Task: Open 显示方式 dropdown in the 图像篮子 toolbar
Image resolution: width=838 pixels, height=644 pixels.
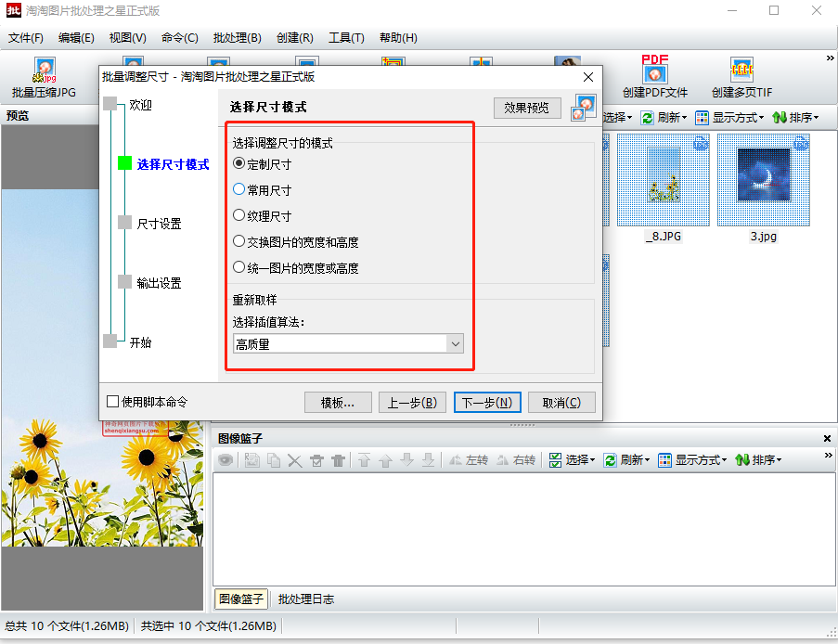Action: click(692, 460)
